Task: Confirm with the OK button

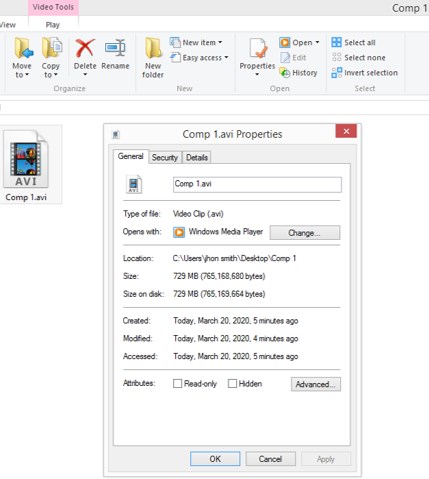Action: (215, 459)
